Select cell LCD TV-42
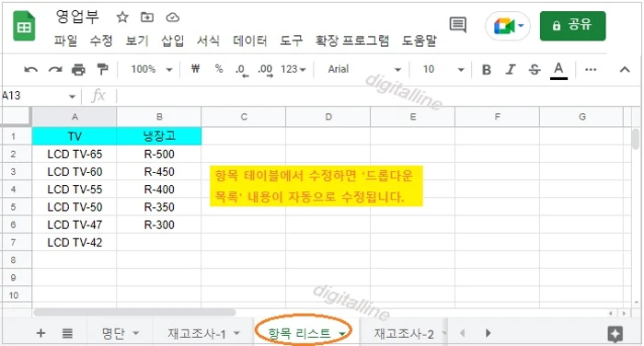 [x=75, y=242]
